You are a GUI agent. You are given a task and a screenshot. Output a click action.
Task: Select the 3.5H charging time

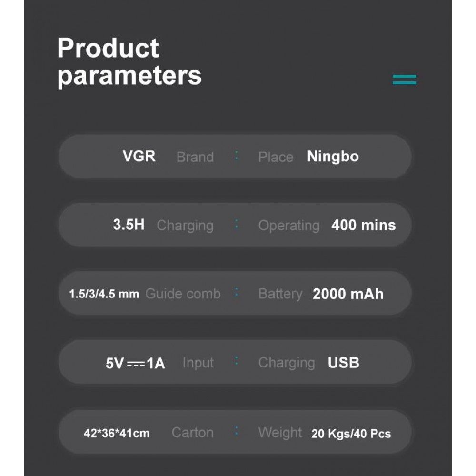129,225
